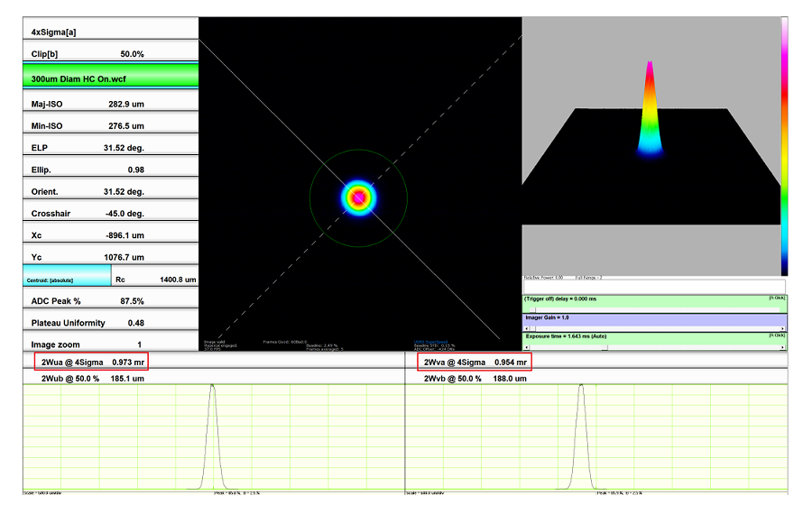Click the Image zoom setting
Viewport: 812px width, 505px height.
[109, 344]
